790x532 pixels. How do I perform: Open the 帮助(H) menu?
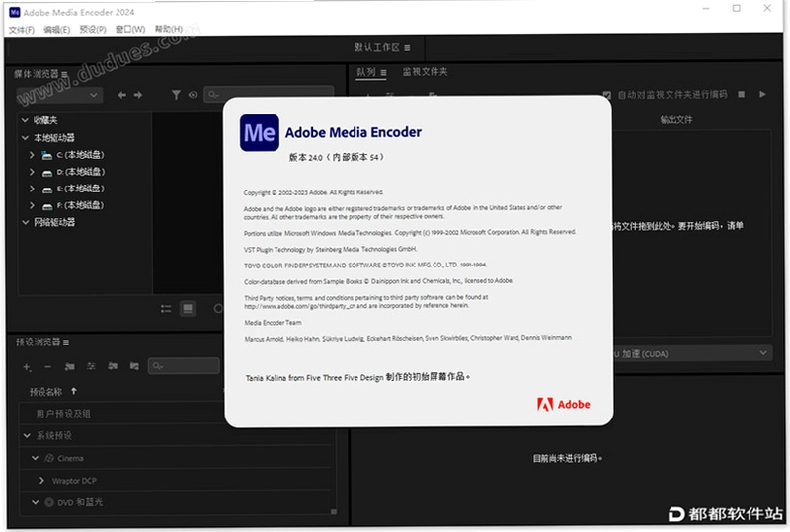pyautogui.click(x=168, y=29)
